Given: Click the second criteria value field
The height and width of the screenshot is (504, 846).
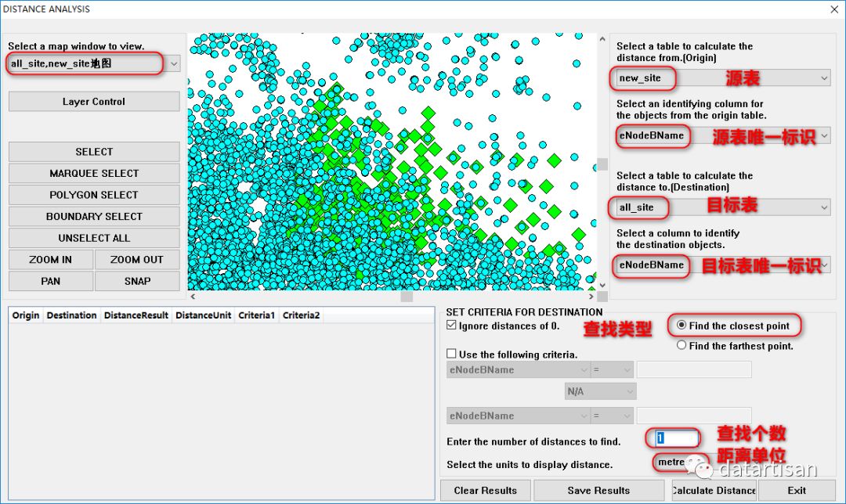Looking at the screenshot, I should [694, 416].
